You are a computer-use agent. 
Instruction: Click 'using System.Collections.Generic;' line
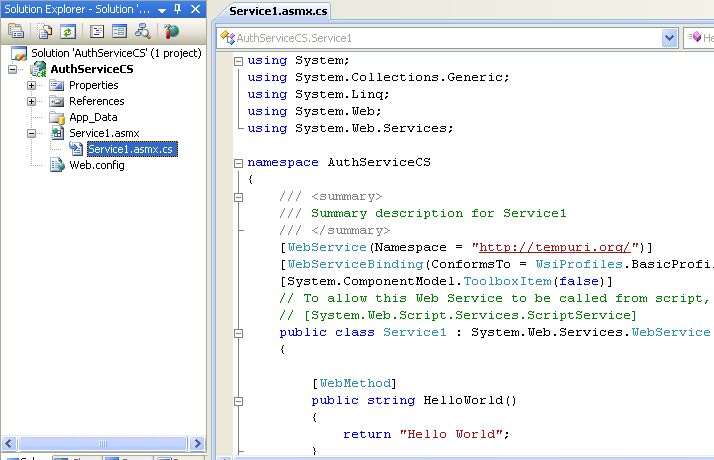[x=378, y=77]
